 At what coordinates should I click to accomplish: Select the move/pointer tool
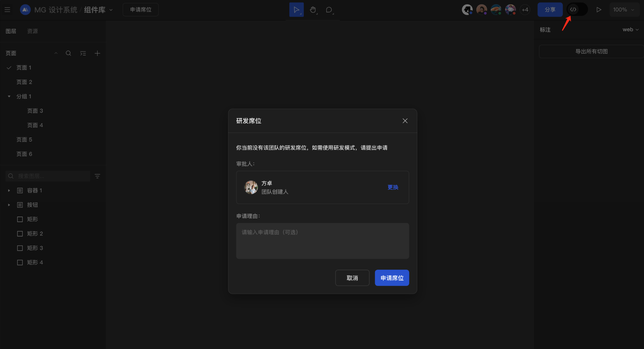coord(296,10)
